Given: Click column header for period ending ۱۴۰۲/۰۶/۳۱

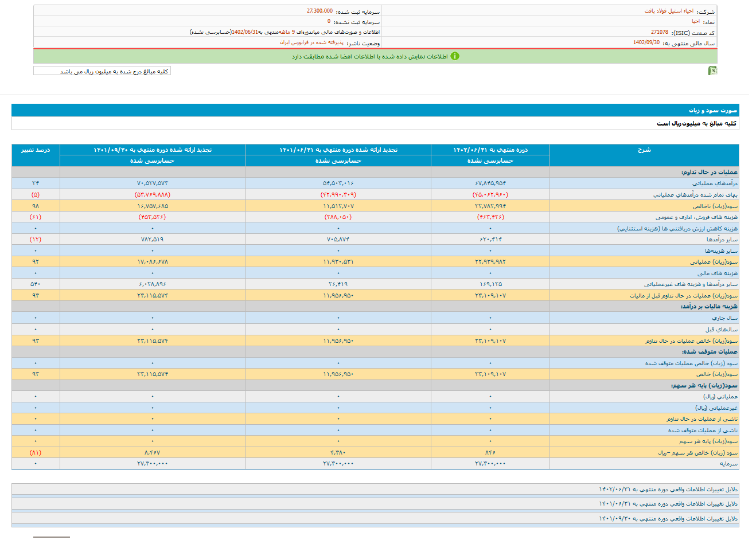Looking at the screenshot, I should point(490,150).
